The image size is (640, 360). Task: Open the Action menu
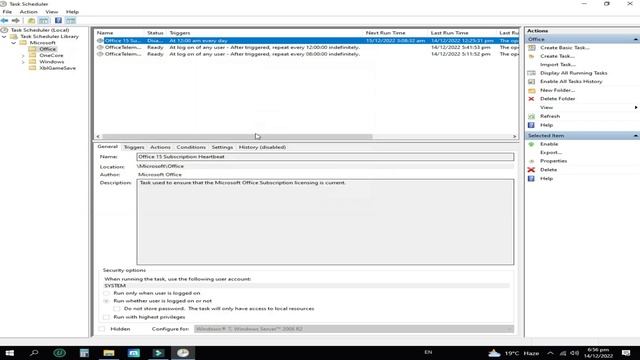(x=29, y=12)
